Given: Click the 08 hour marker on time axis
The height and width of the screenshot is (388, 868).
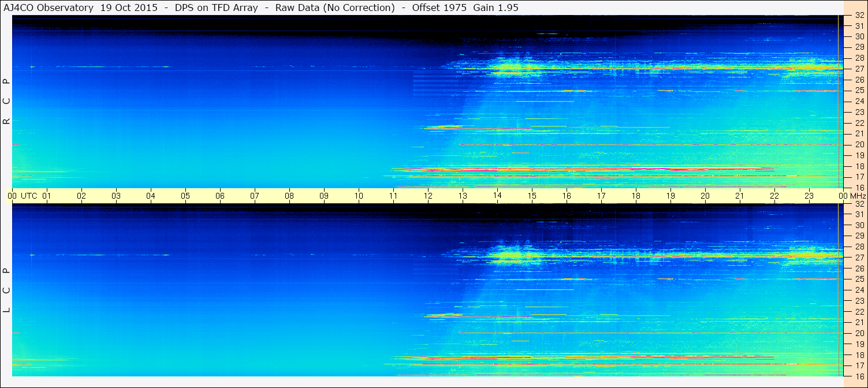Looking at the screenshot, I should pyautogui.click(x=289, y=196).
